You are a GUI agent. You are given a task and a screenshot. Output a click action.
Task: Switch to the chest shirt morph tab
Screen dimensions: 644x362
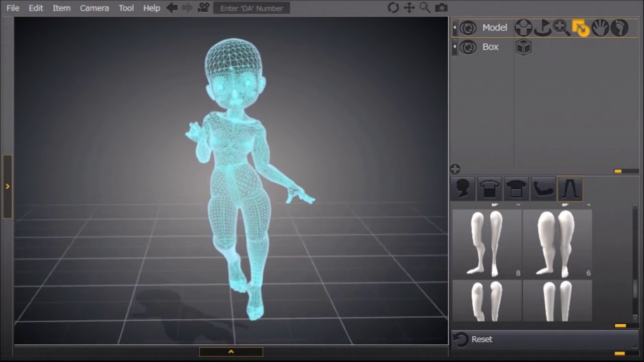pos(490,189)
